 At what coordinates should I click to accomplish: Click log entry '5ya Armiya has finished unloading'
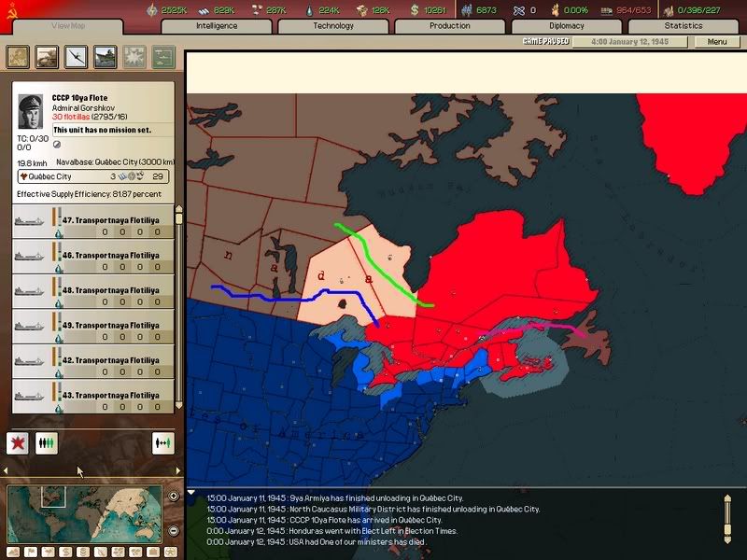tap(334, 498)
